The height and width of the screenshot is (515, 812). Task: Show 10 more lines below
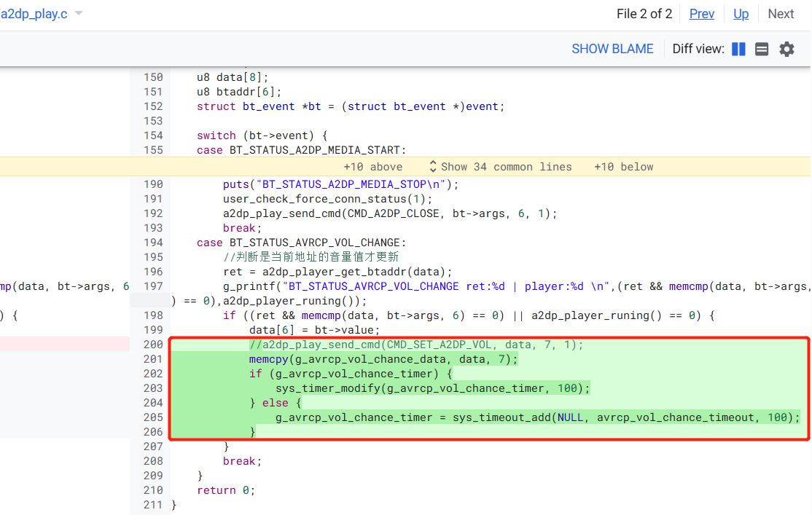(x=623, y=167)
